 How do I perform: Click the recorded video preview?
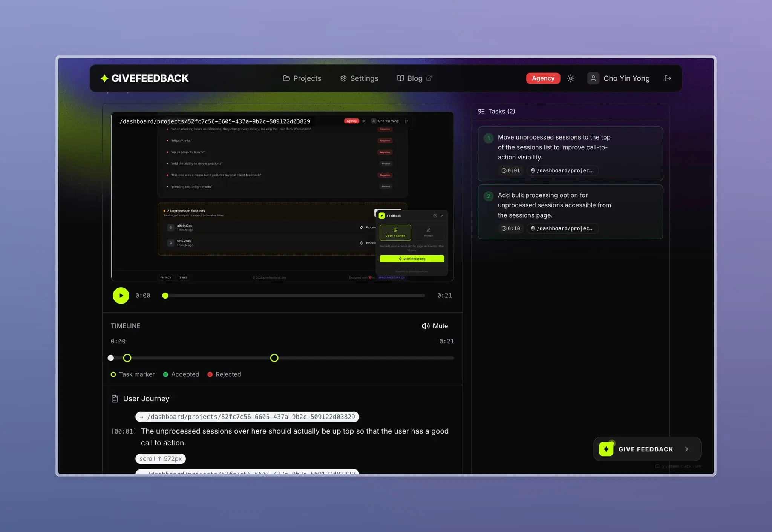[282, 196]
